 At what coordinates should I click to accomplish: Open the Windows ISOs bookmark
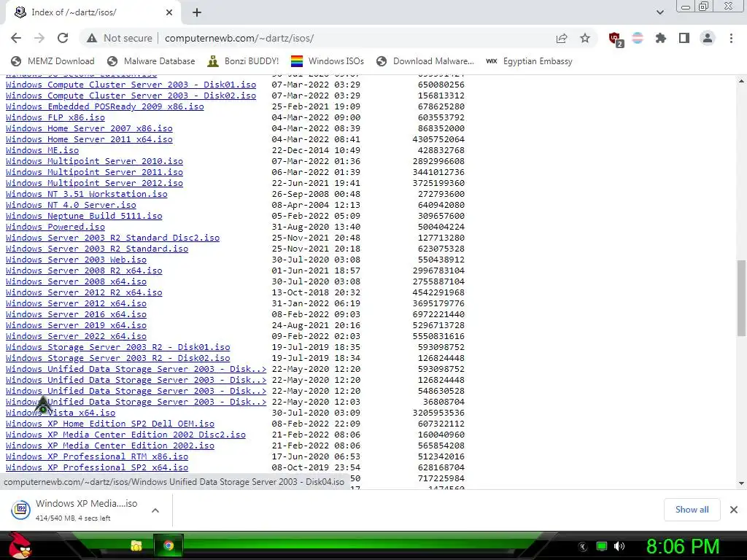pyautogui.click(x=328, y=61)
